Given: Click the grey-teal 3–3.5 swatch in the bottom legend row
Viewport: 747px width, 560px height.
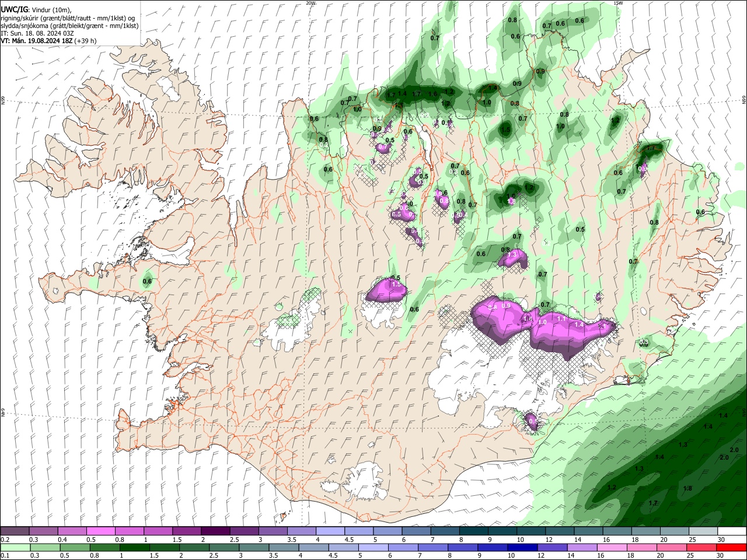Looking at the screenshot, I should pos(253,547).
